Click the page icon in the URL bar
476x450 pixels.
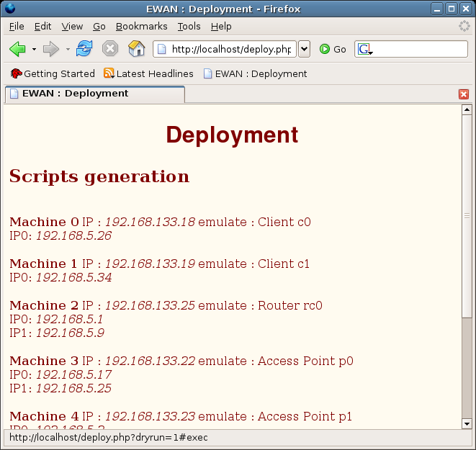click(162, 49)
